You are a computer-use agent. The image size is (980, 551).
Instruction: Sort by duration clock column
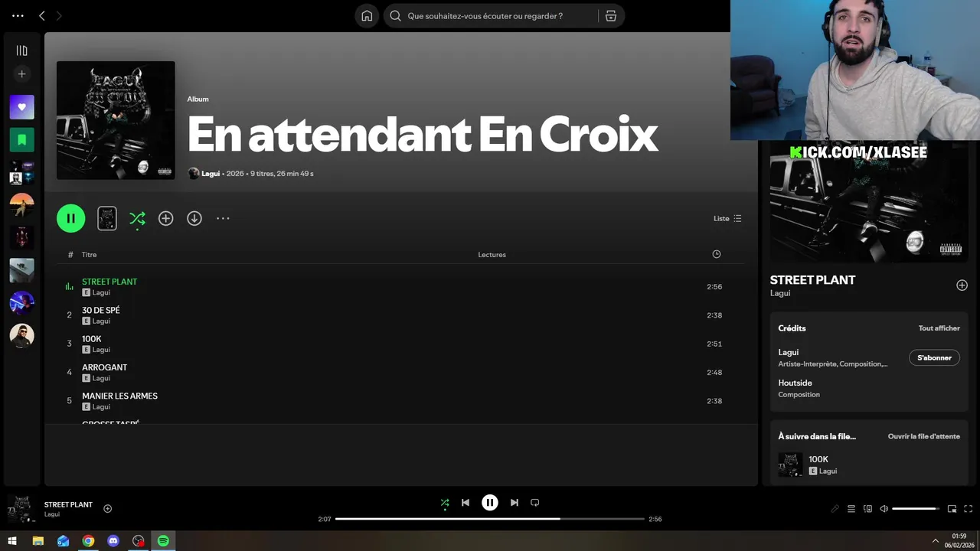pos(717,254)
